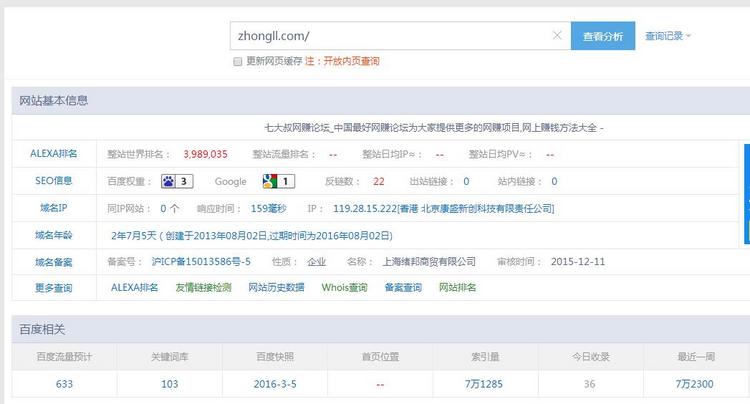This screenshot has height=404, width=750.
Task: Open the 网站历史数据 link
Action: (276, 288)
